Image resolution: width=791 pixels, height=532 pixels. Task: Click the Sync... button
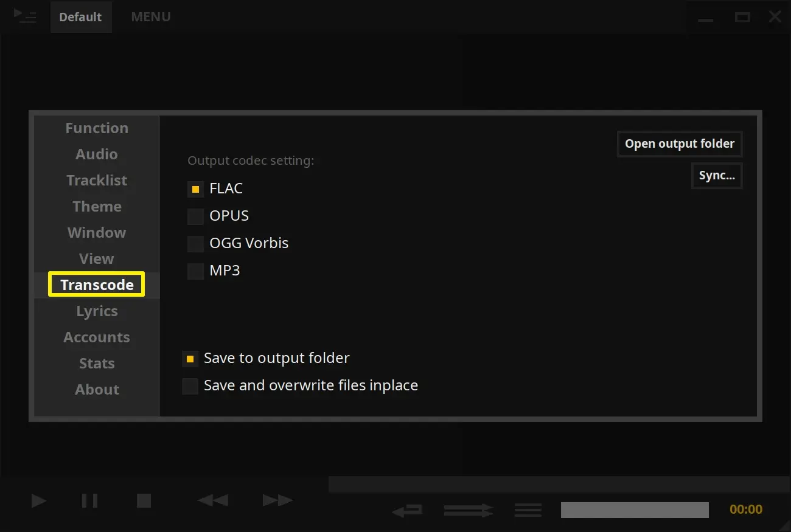coord(717,176)
